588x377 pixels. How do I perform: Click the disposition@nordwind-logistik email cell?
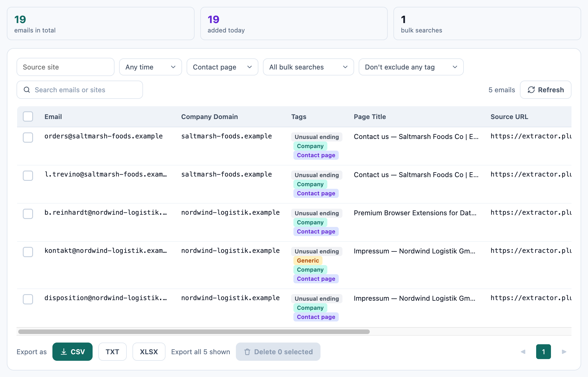coord(106,298)
